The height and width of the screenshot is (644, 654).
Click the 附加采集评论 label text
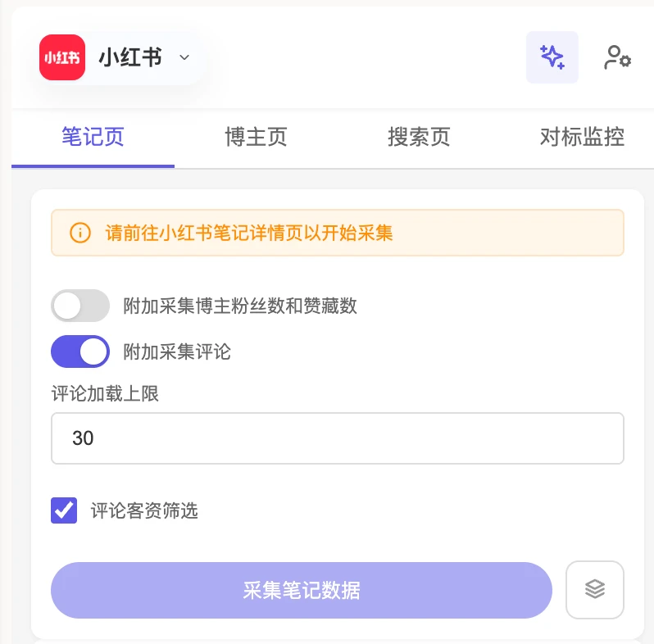177,351
